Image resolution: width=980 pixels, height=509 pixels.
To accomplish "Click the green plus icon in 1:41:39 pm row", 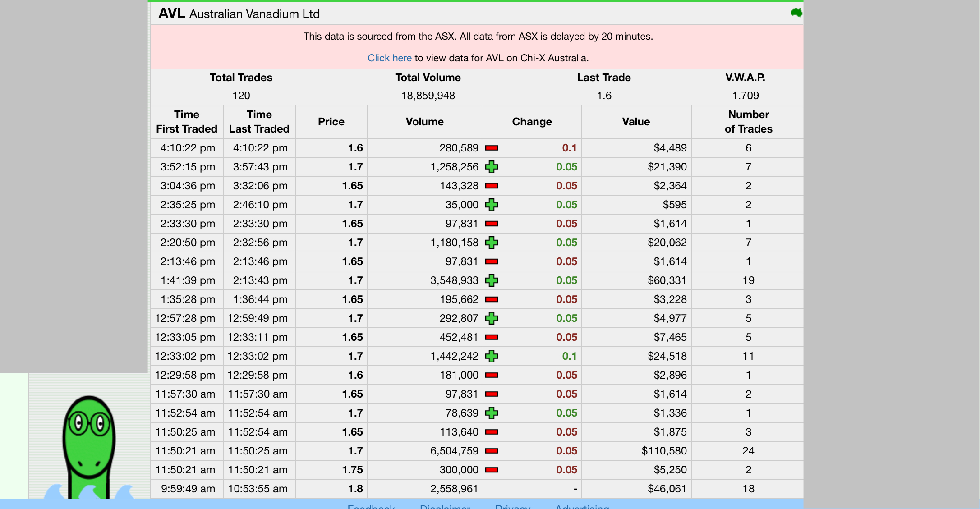I will 492,280.
